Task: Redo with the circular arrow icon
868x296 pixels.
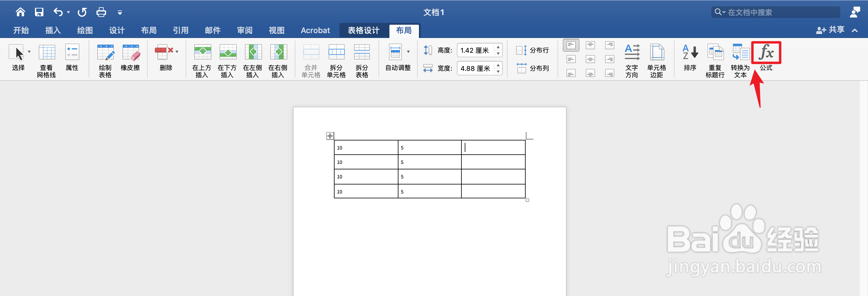Action: [x=82, y=12]
